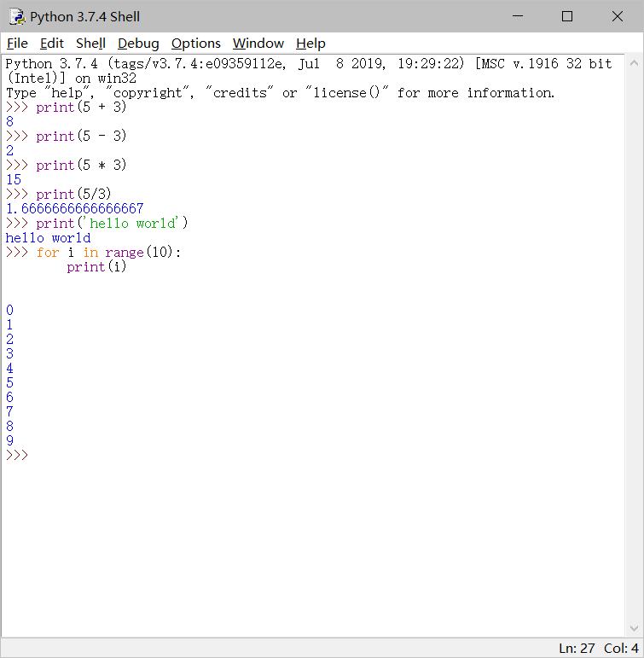The height and width of the screenshot is (658, 644).
Task: Click the scrollbar up arrow
Action: tap(634, 63)
